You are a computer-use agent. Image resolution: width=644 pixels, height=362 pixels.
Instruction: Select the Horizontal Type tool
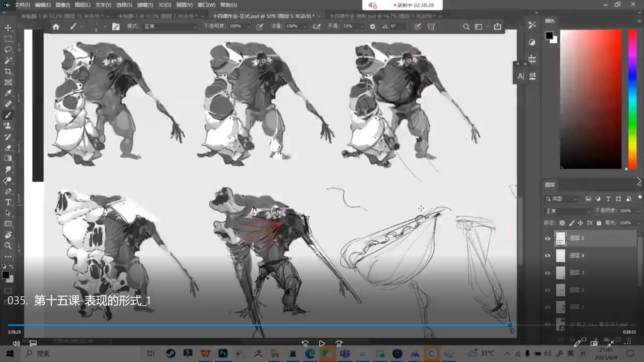point(8,202)
